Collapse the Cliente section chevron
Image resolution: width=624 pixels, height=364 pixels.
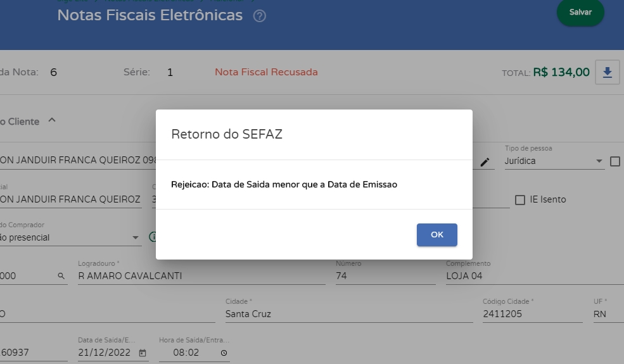tap(52, 120)
